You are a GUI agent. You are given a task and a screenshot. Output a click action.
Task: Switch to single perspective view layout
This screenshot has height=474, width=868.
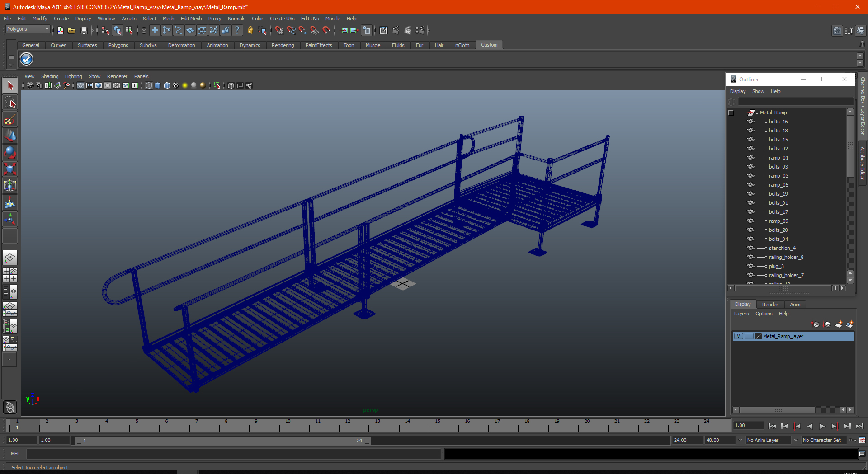(x=10, y=258)
